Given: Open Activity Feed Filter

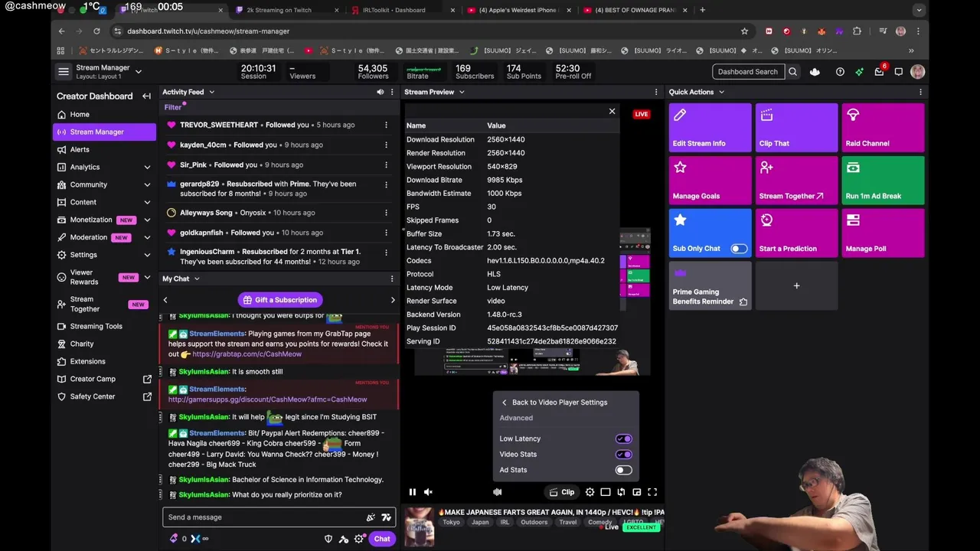Looking at the screenshot, I should [x=172, y=107].
